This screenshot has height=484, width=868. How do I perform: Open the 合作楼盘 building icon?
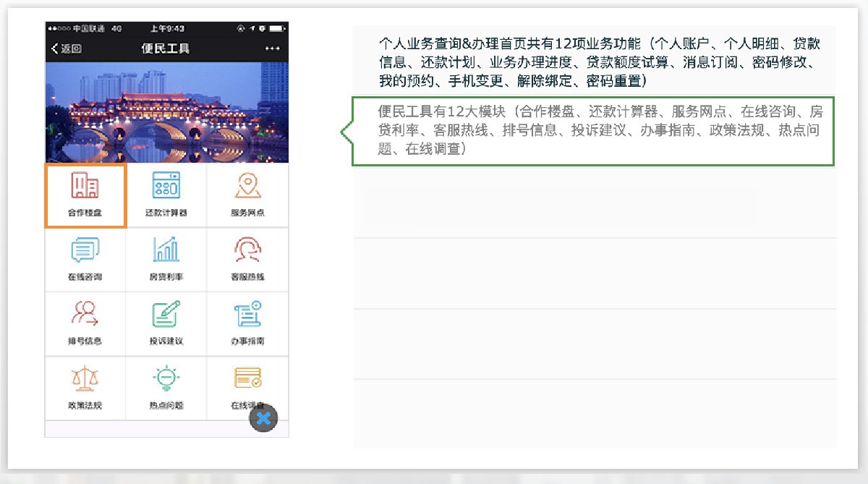pyautogui.click(x=85, y=187)
